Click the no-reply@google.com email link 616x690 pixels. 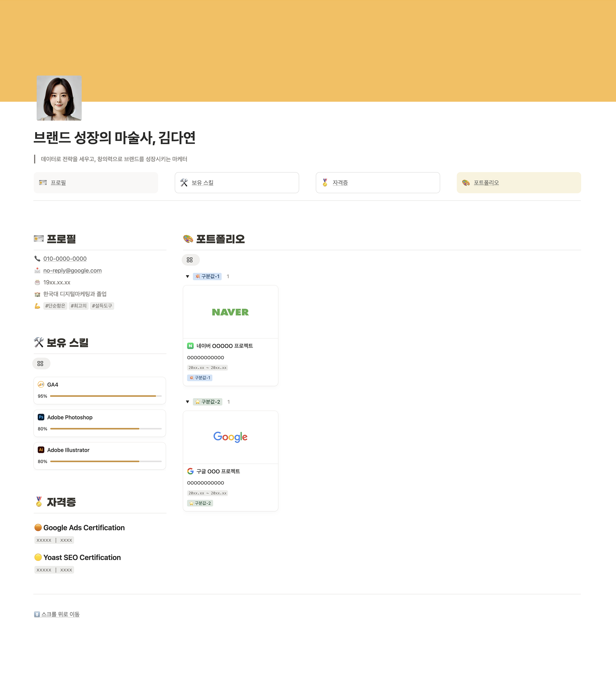point(72,271)
